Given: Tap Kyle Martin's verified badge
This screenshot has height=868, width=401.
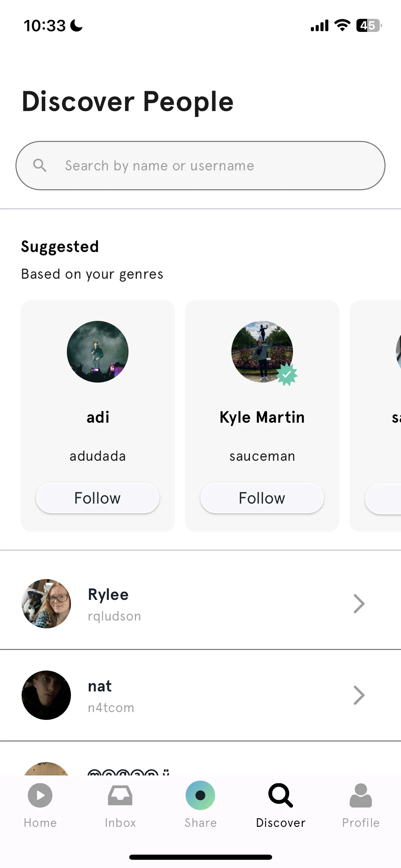Looking at the screenshot, I should point(287,375).
